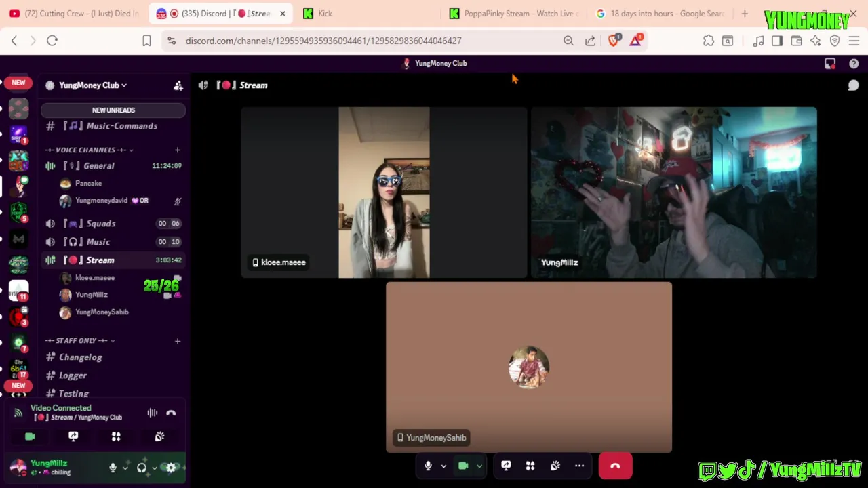Viewport: 868px width, 488px height.
Task: Click the New Unreads banner
Action: pos(113,110)
